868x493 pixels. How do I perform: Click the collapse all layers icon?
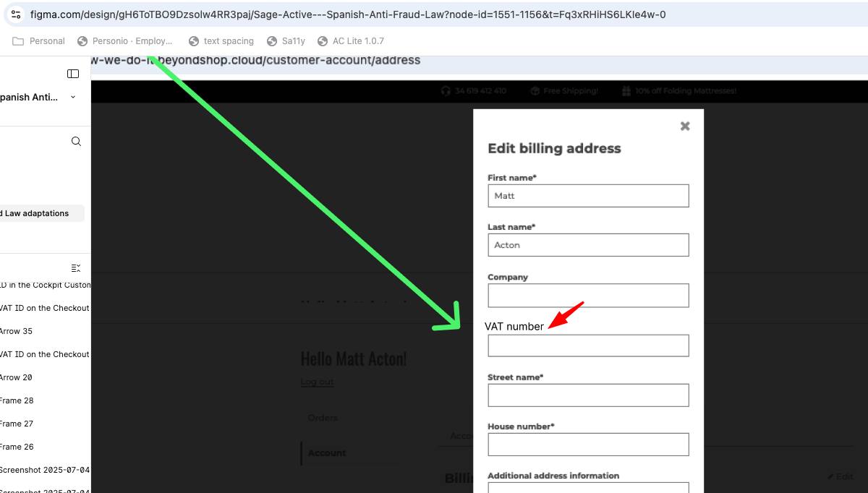76,268
